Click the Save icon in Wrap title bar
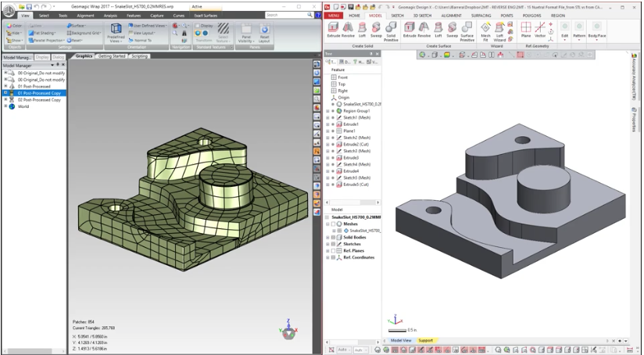644x355 pixels. click(29, 6)
